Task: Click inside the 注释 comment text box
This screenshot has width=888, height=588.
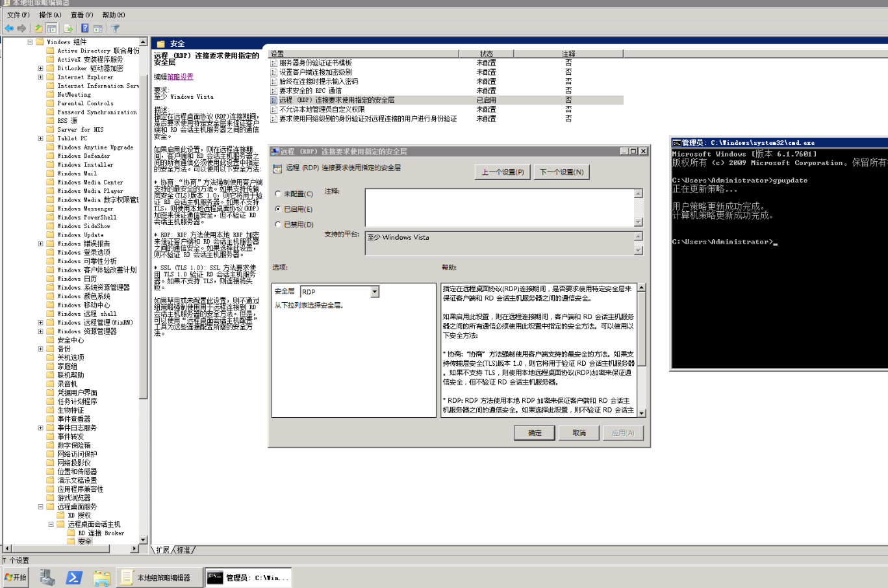Action: pos(500,207)
